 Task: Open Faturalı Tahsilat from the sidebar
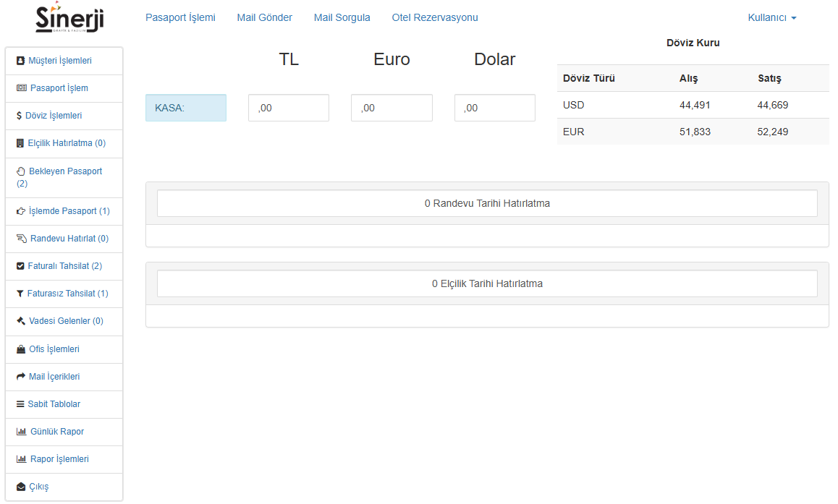click(x=64, y=266)
